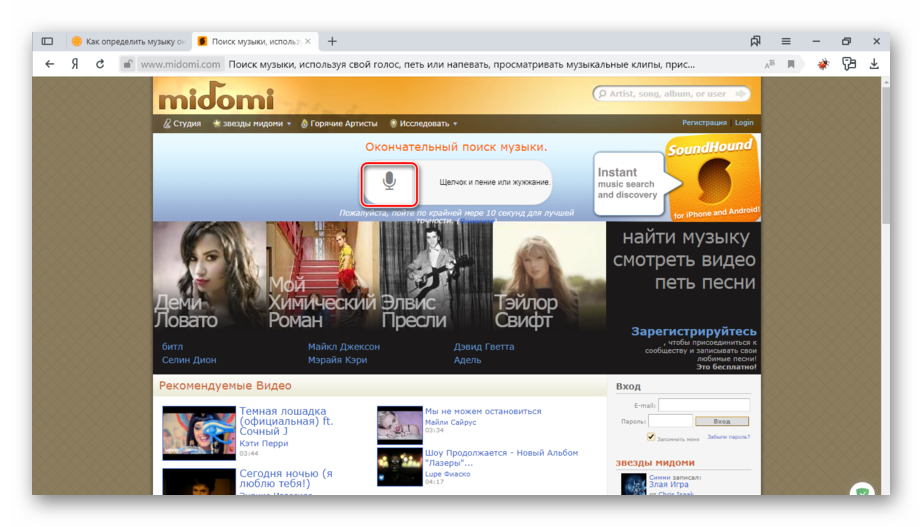Viewport: 922px width, 527px height.
Task: Reload the midomi page
Action: coord(100,64)
